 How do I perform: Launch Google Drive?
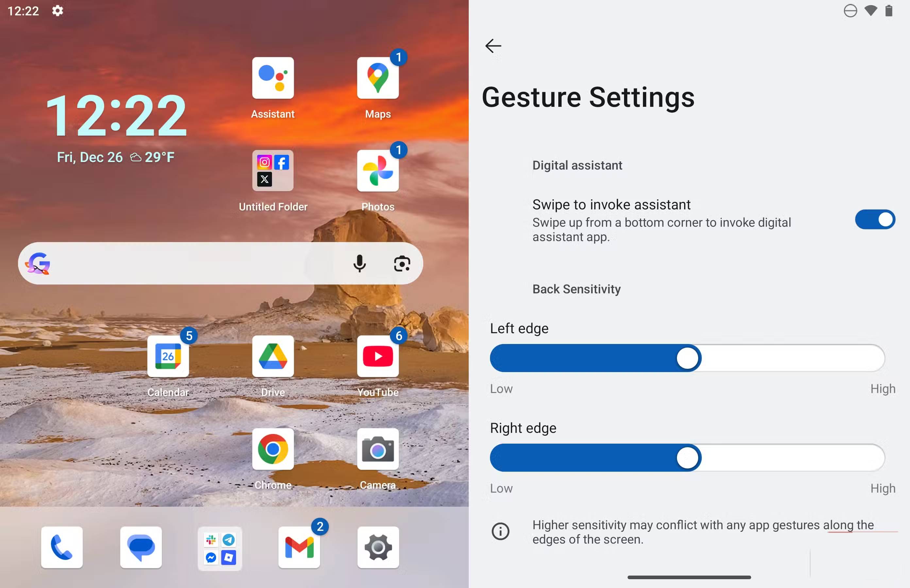pos(273,356)
